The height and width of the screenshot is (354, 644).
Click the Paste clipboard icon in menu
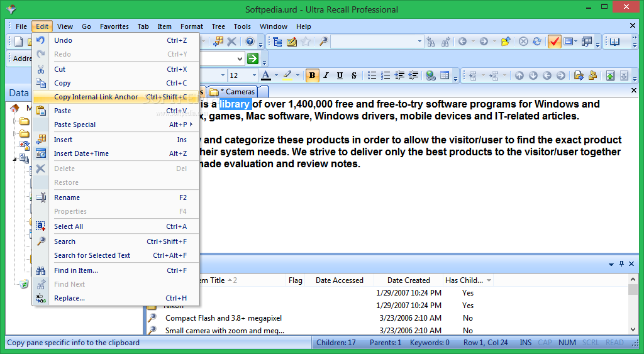click(40, 111)
